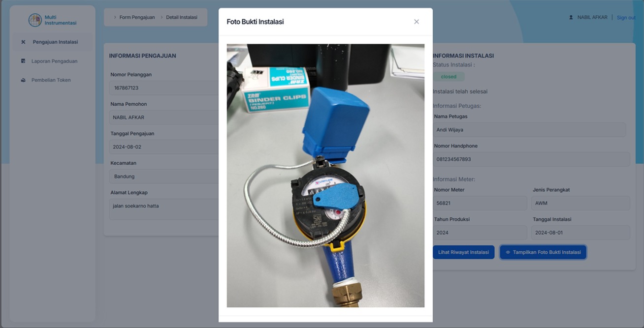Click the Pengajuan Instalasi tools icon
The width and height of the screenshot is (644, 328).
click(x=23, y=42)
